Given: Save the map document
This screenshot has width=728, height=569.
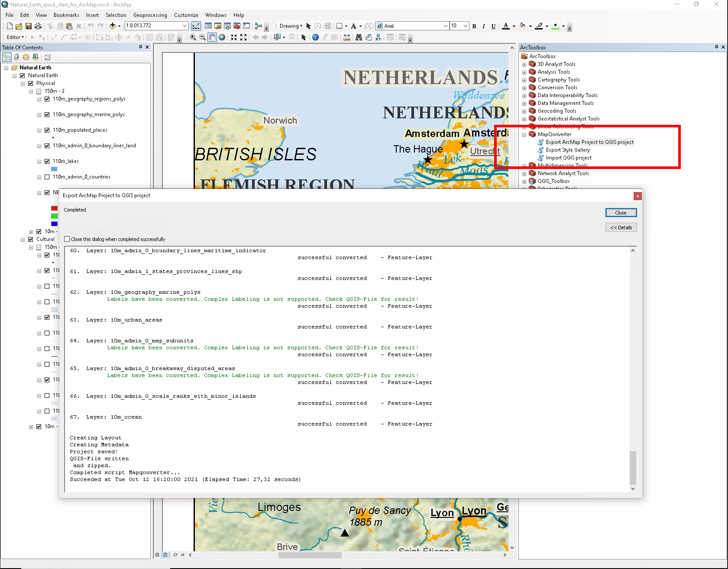Looking at the screenshot, I should [29, 26].
